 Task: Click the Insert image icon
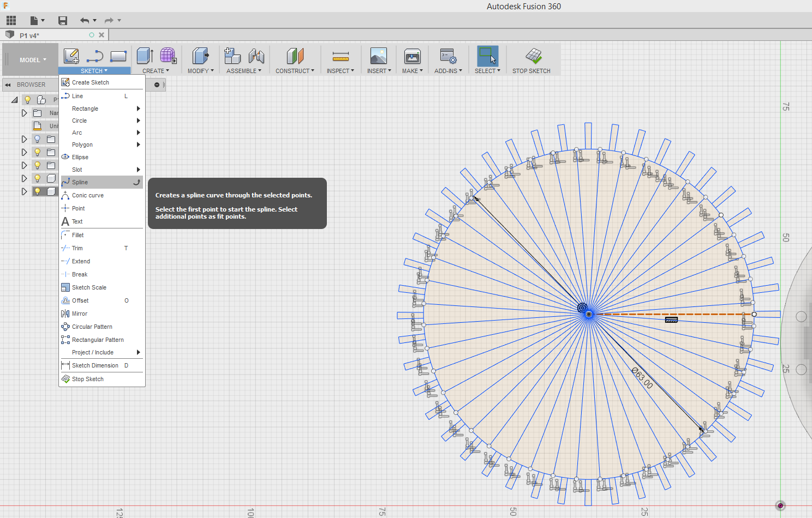(378, 56)
